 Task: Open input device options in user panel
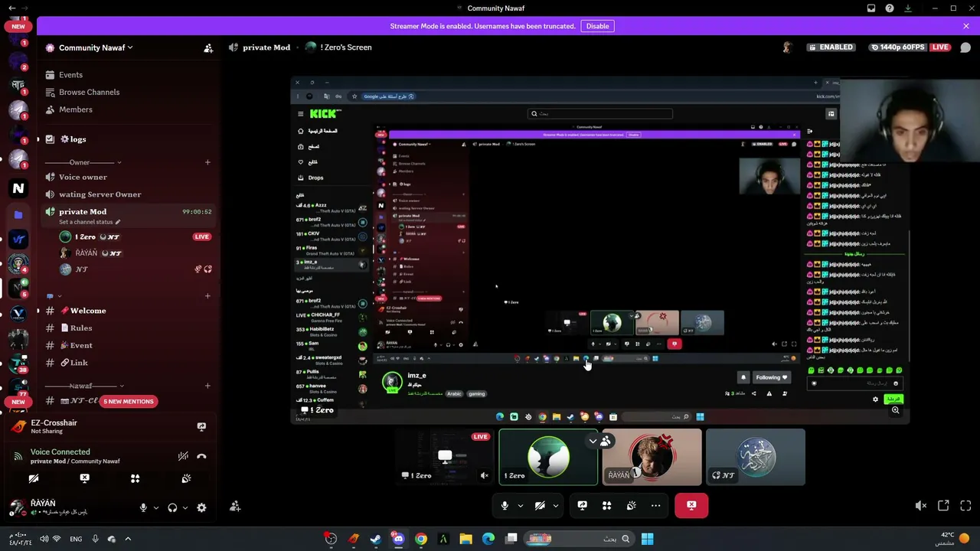click(156, 507)
